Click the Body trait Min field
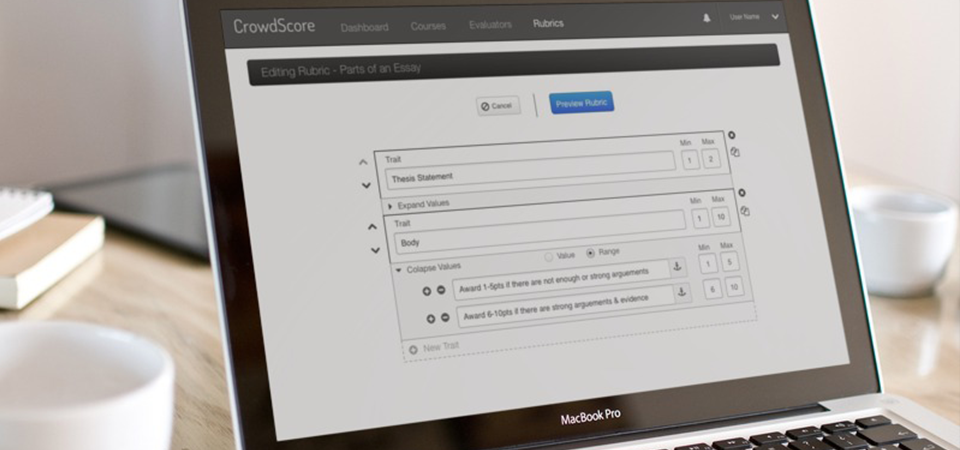960x450 pixels. (x=700, y=219)
